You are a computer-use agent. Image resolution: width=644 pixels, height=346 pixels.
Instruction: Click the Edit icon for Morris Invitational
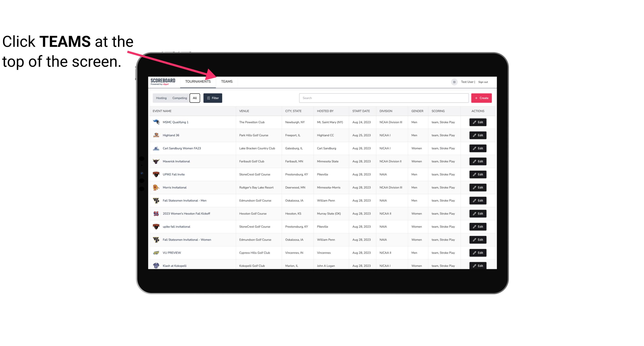coord(478,187)
